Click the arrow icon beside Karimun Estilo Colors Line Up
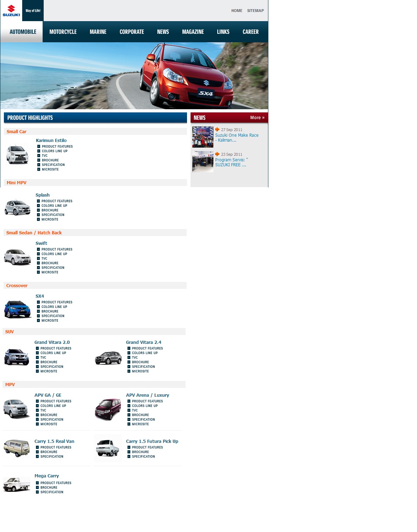The height and width of the screenshot is (532, 417). [x=38, y=151]
